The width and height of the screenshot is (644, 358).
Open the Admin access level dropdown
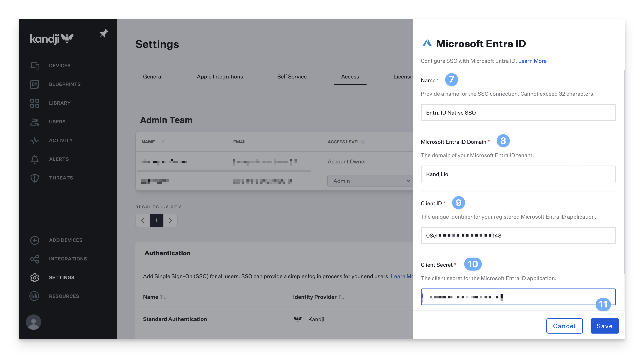tap(370, 181)
